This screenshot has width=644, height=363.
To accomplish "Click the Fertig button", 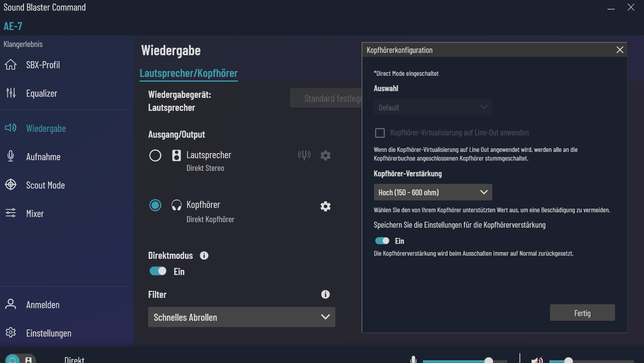I will click(583, 313).
